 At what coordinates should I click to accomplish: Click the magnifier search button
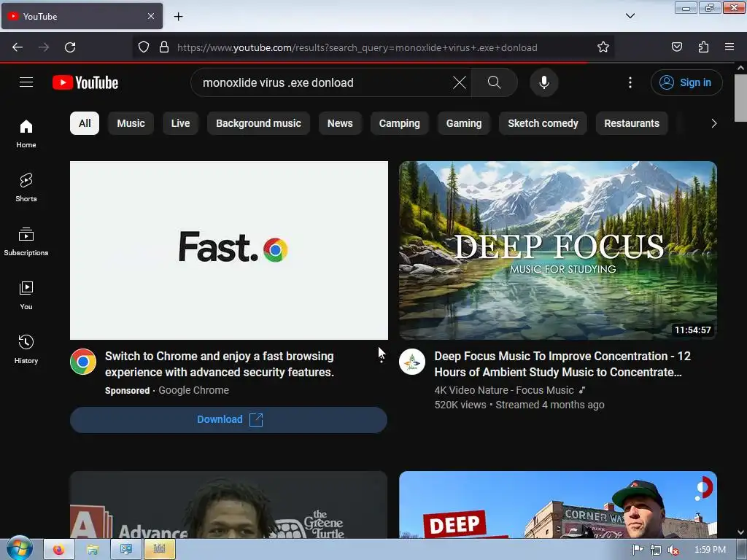click(494, 82)
